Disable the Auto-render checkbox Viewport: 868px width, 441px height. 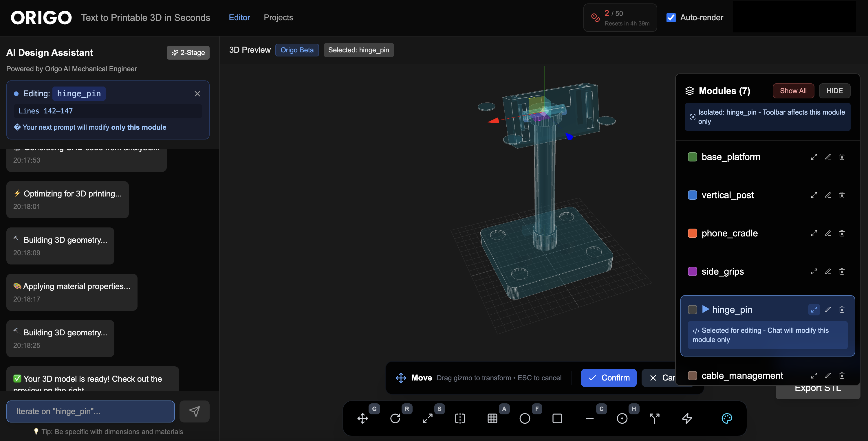[671, 18]
